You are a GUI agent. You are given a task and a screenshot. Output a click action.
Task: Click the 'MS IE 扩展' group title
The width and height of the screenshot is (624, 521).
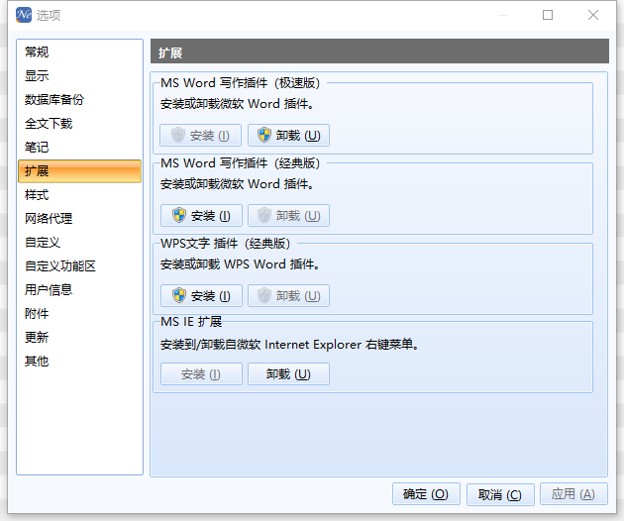[x=191, y=322]
